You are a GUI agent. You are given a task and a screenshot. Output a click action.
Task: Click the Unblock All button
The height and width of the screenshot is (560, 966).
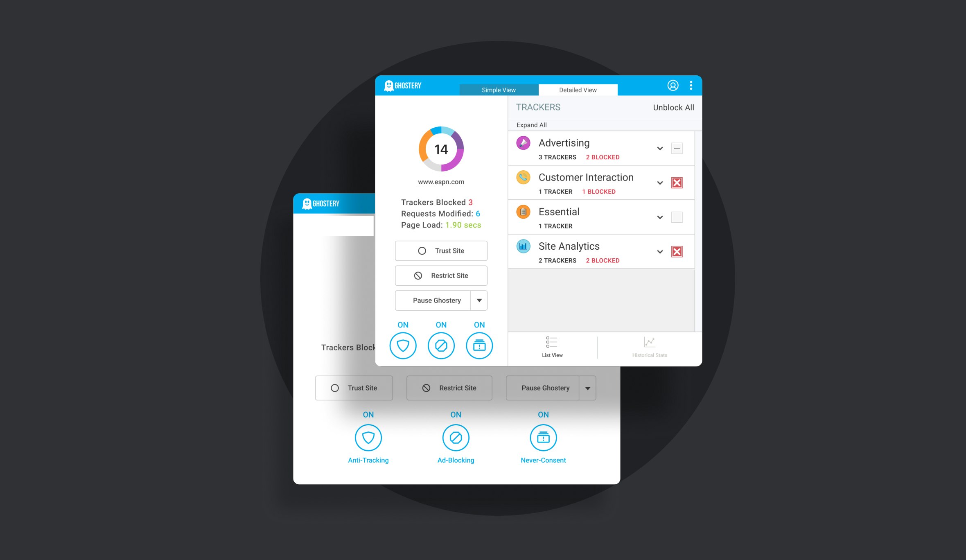tap(673, 107)
